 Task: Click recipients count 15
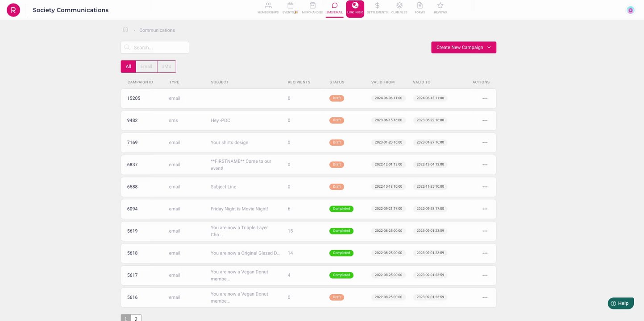290,231
